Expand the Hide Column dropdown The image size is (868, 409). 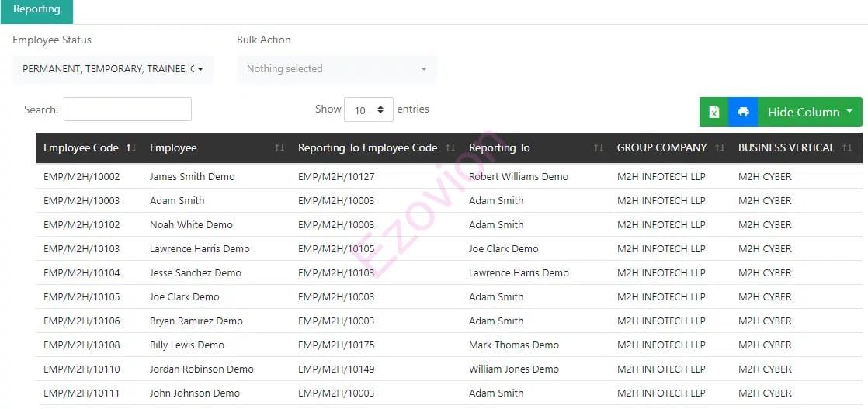coord(810,112)
